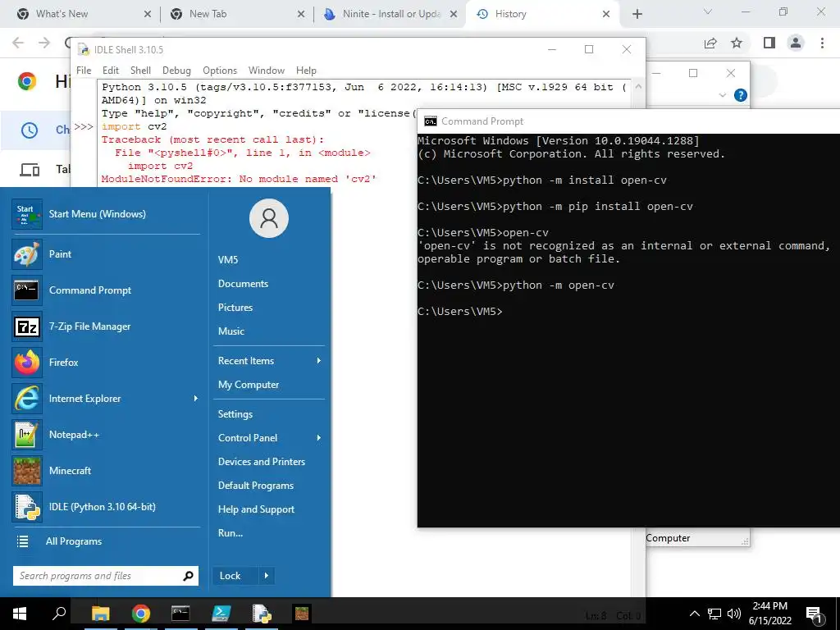Open Help menu in IDLE Shell
The height and width of the screenshot is (630, 840).
[x=306, y=71]
